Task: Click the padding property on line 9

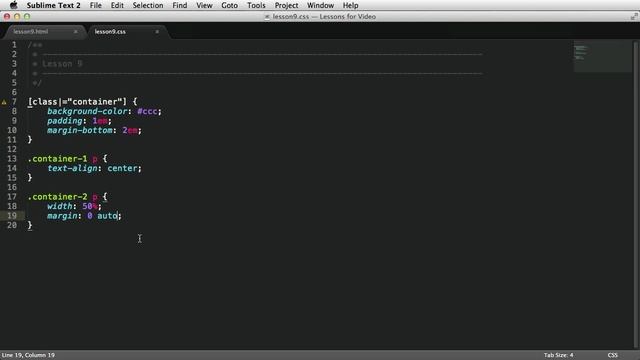Action: coord(64,121)
